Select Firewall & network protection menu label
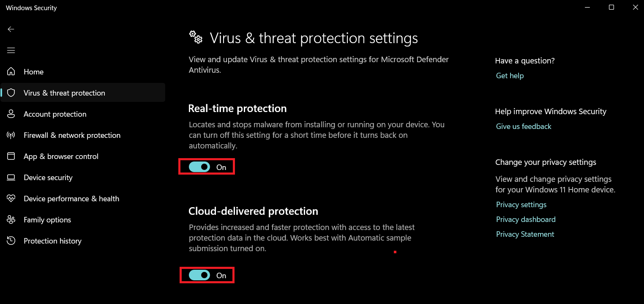The image size is (644, 304). click(x=72, y=135)
